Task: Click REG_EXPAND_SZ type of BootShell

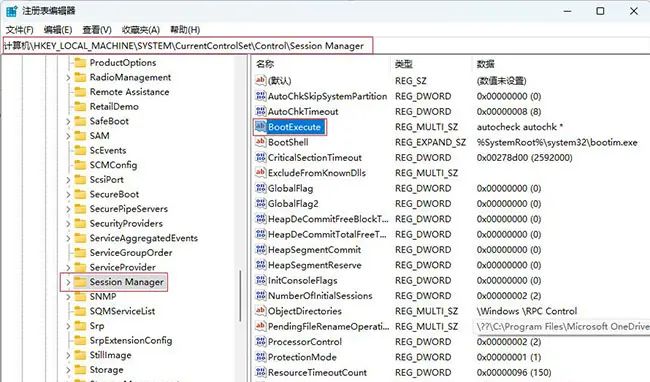Action: click(430, 143)
